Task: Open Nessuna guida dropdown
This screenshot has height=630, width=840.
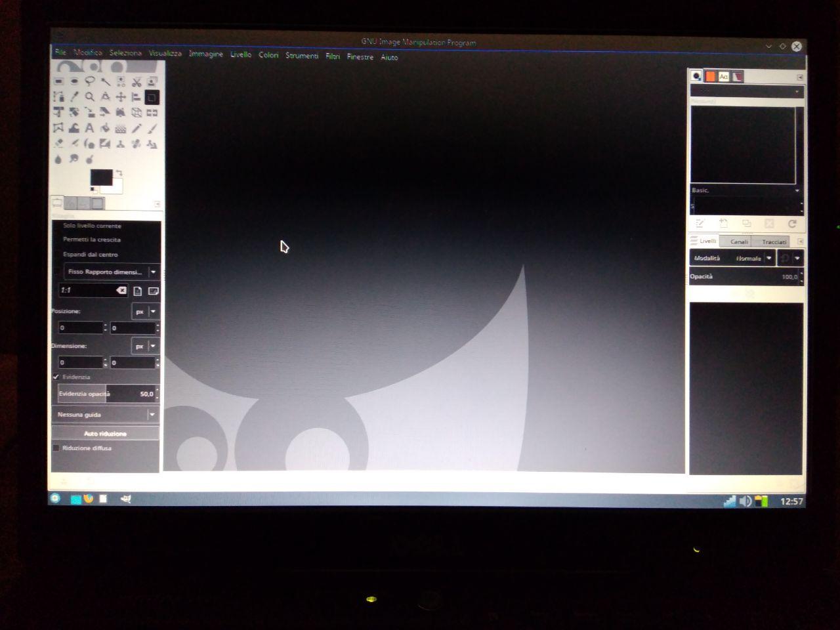Action: (x=105, y=415)
